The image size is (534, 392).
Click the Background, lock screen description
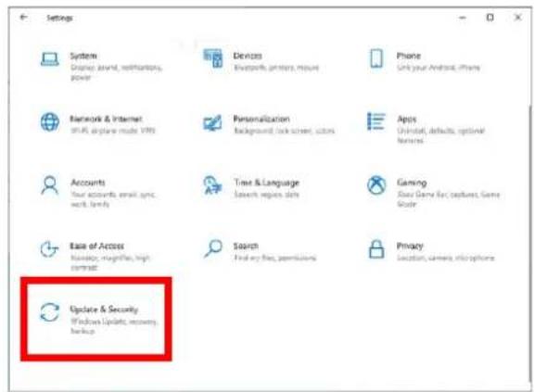point(285,131)
